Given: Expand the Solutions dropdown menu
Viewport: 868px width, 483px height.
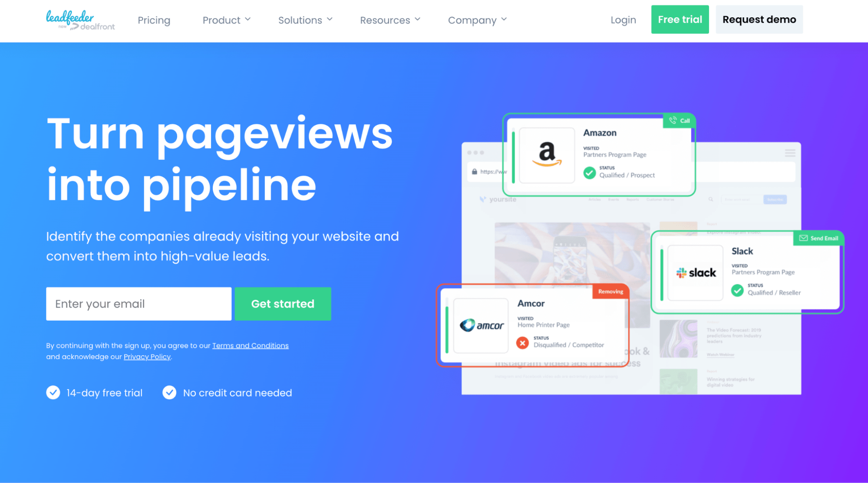Looking at the screenshot, I should 304,20.
